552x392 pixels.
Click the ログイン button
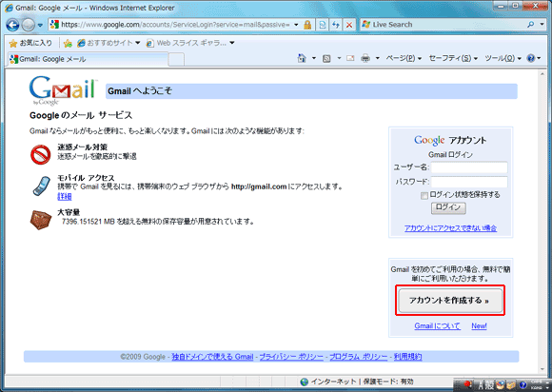click(x=448, y=207)
